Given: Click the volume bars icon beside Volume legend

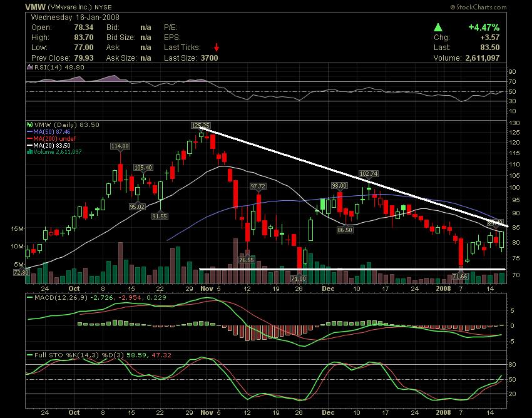Looking at the screenshot, I should click(29, 152).
